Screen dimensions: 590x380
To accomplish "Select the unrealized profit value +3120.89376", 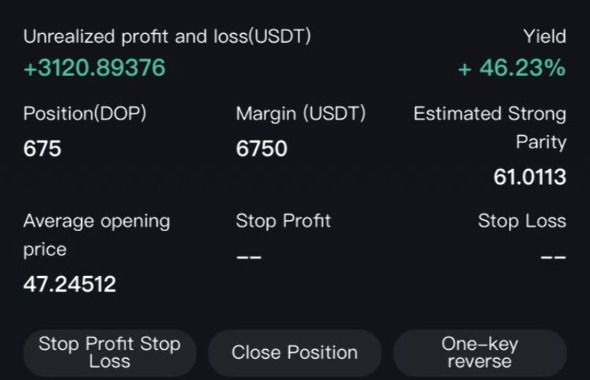I will tap(94, 68).
